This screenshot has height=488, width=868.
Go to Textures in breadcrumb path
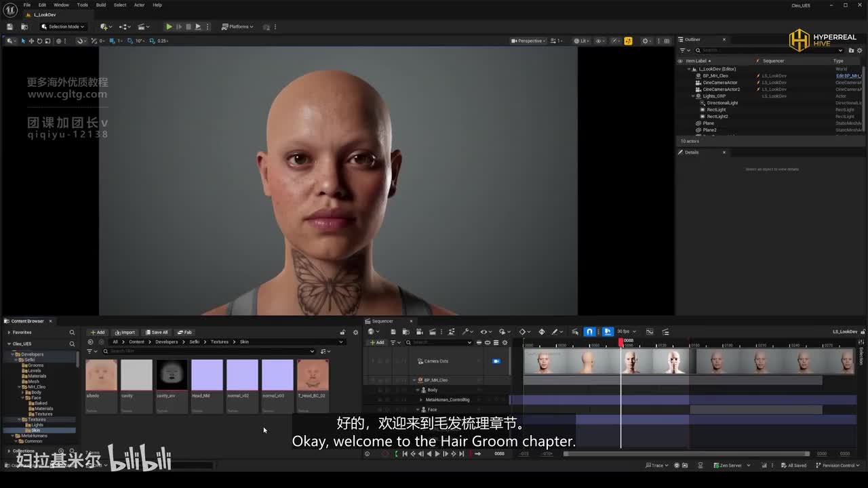220,342
